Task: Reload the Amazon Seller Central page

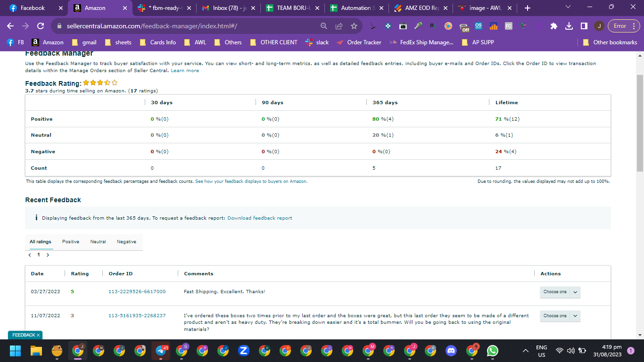Action: [41, 26]
